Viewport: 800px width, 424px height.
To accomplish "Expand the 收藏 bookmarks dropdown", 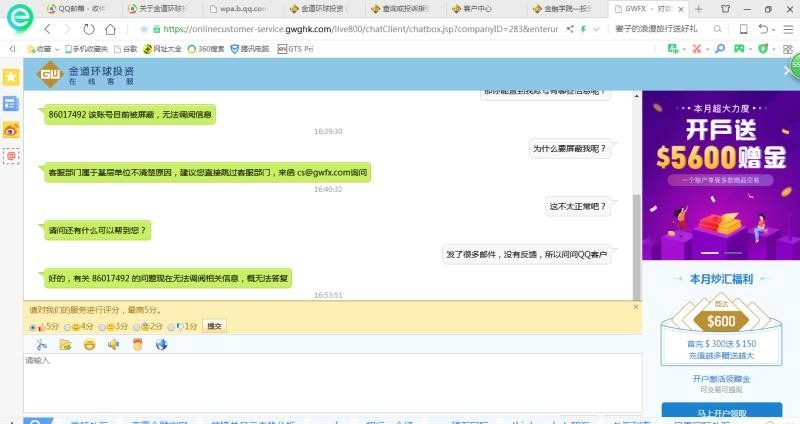I will (56, 48).
